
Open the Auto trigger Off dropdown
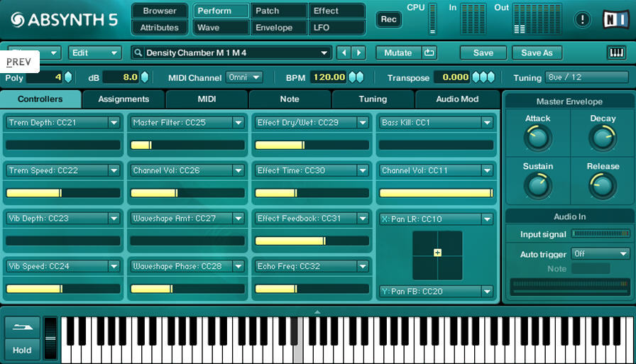tap(601, 254)
